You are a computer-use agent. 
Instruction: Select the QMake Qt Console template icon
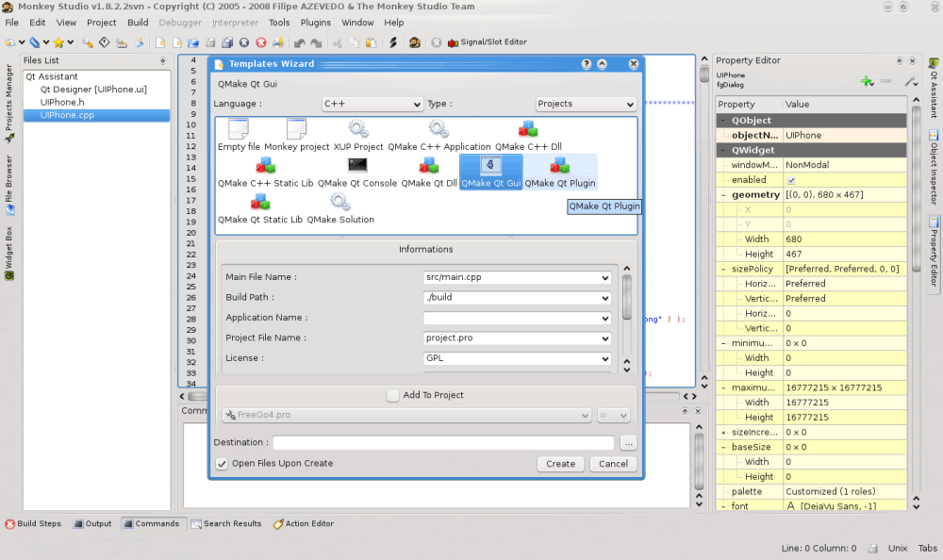coord(357,166)
